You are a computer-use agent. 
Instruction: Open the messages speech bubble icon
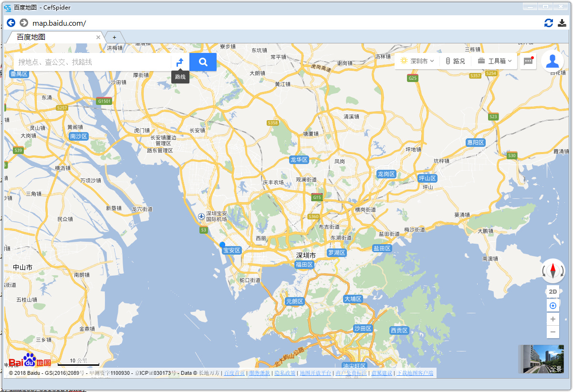pyautogui.click(x=528, y=61)
